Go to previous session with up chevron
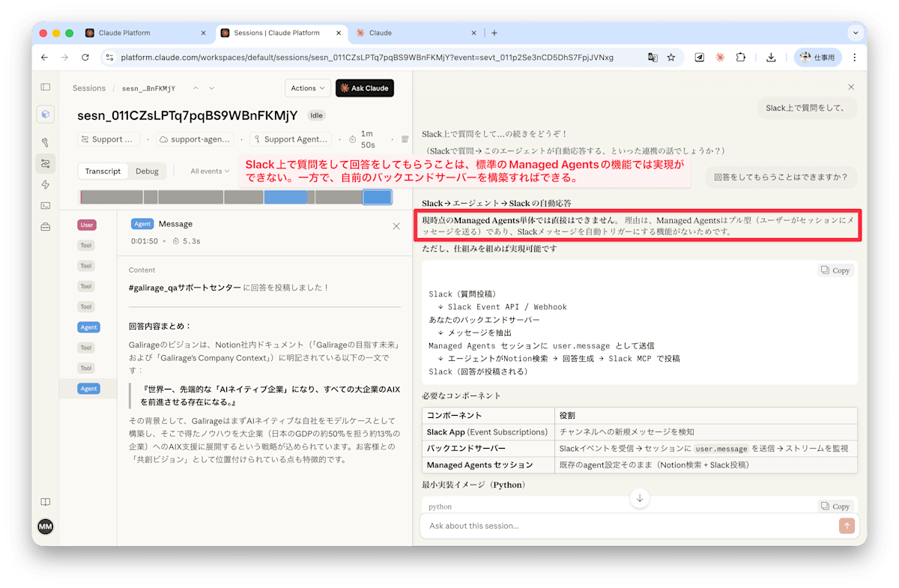Image resolution: width=899 pixels, height=588 pixels. pos(196,88)
